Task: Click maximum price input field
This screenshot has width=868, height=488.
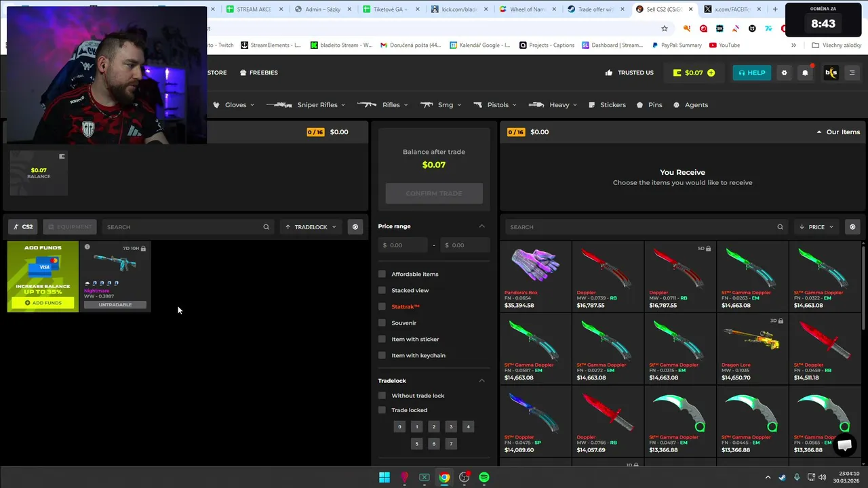Action: pyautogui.click(x=465, y=245)
